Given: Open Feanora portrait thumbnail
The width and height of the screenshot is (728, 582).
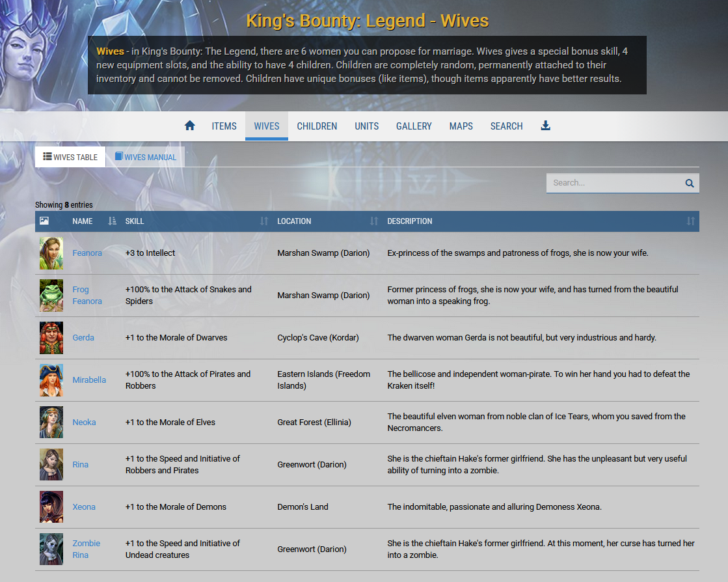Looking at the screenshot, I should click(51, 253).
